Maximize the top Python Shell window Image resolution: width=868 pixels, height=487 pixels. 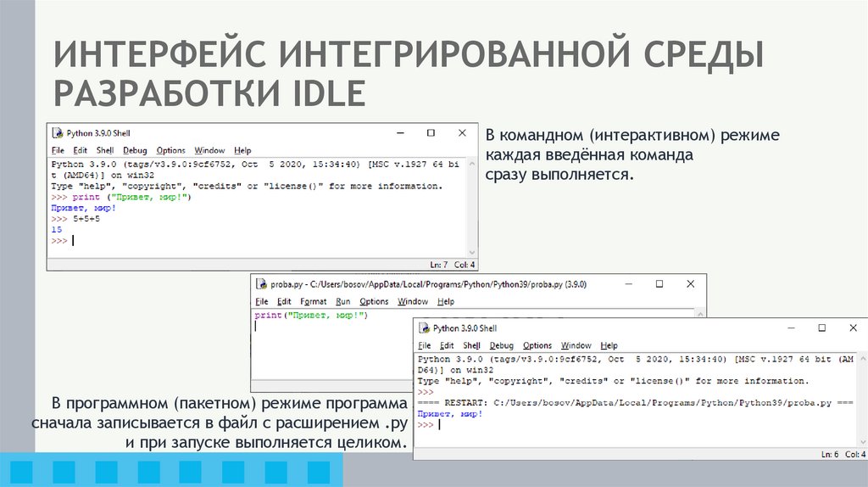[431, 133]
